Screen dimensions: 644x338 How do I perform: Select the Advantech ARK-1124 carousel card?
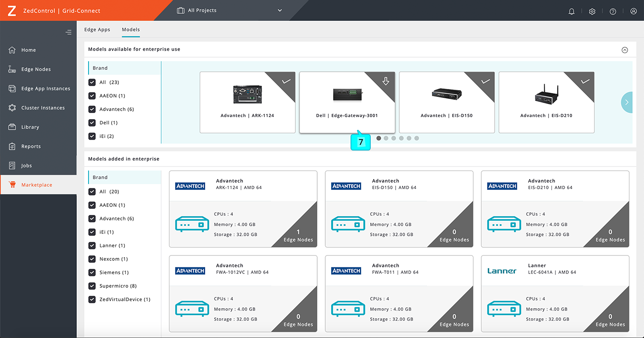pyautogui.click(x=248, y=102)
